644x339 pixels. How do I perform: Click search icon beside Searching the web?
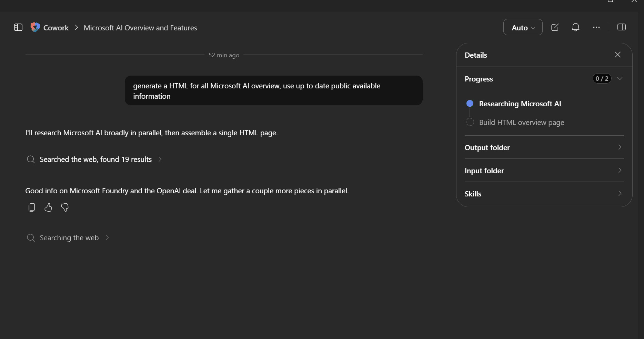coord(31,238)
